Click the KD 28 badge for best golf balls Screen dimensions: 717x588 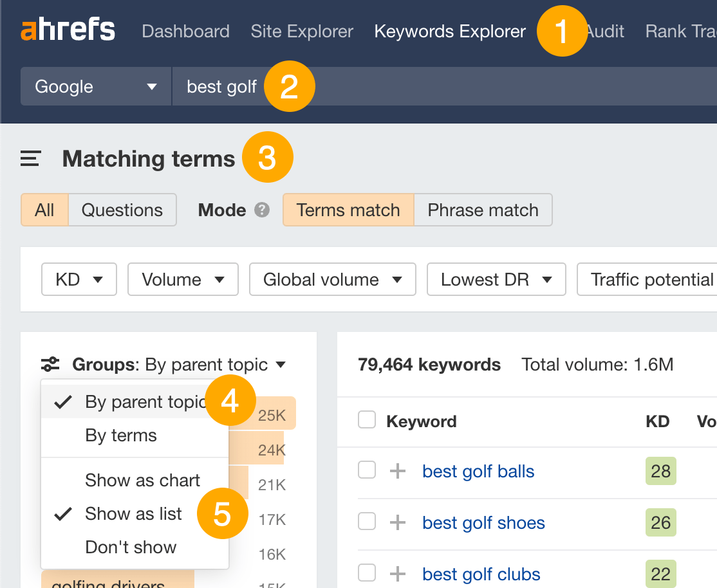click(661, 471)
